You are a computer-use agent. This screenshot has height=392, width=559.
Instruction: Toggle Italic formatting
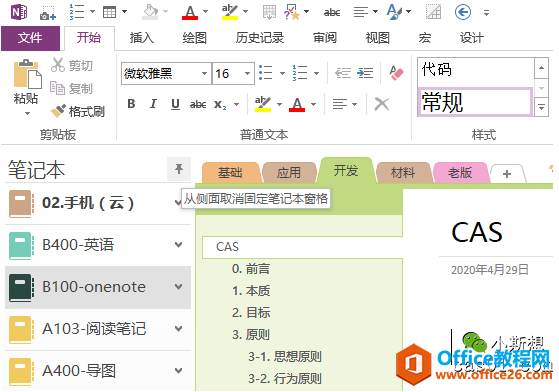tap(153, 104)
